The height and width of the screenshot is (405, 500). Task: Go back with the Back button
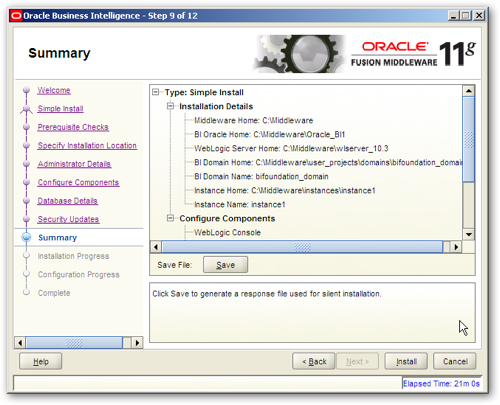click(x=314, y=361)
